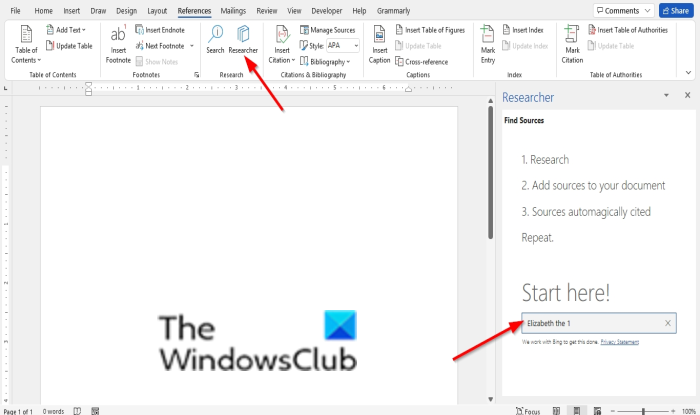This screenshot has width=700, height=415.
Task: Open the File tab
Action: point(15,11)
